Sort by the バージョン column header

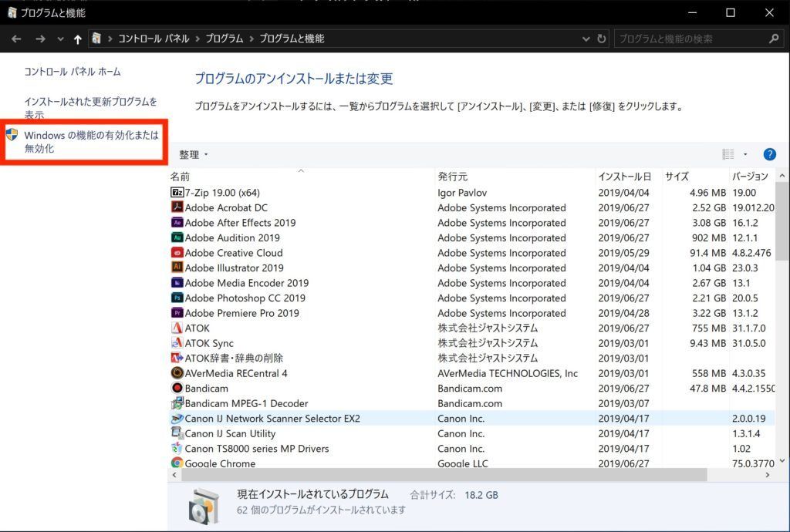tap(751, 177)
